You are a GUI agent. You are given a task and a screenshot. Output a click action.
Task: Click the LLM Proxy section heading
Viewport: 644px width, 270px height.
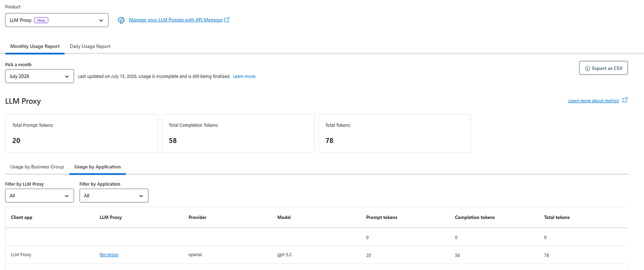pyautogui.click(x=23, y=101)
